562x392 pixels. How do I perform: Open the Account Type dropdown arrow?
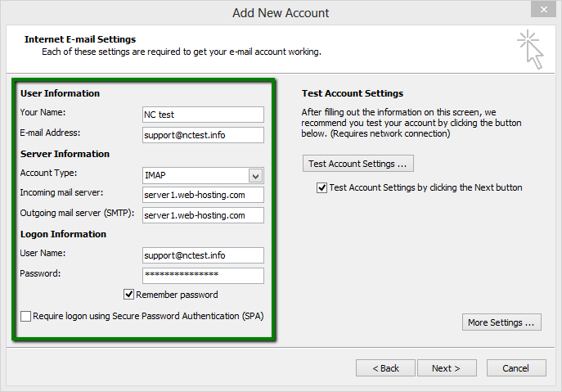pos(255,176)
